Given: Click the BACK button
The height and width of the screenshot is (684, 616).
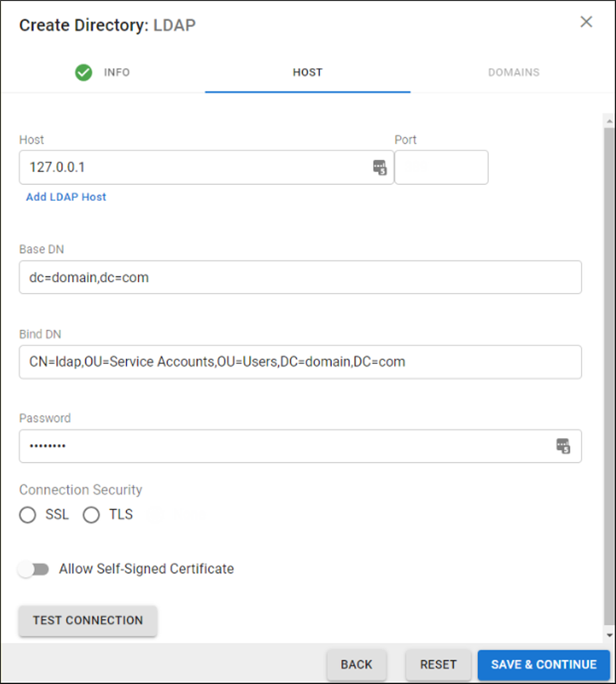Looking at the screenshot, I should point(356,664).
